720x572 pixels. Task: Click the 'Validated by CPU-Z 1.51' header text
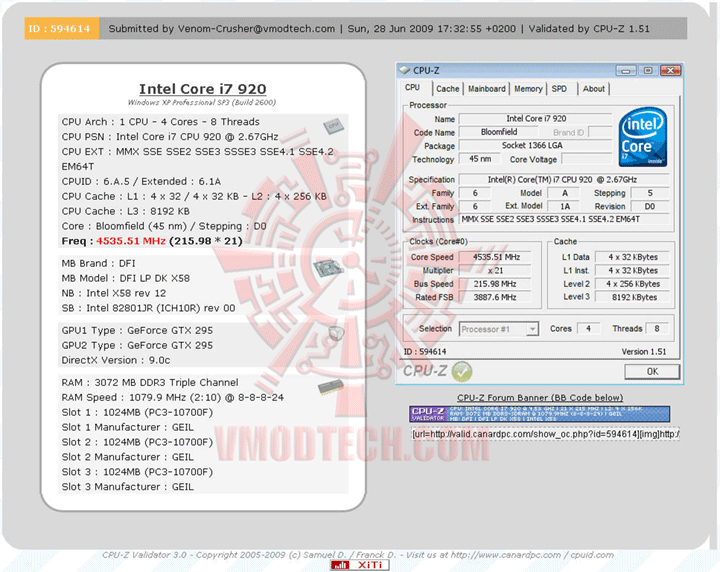(x=589, y=28)
